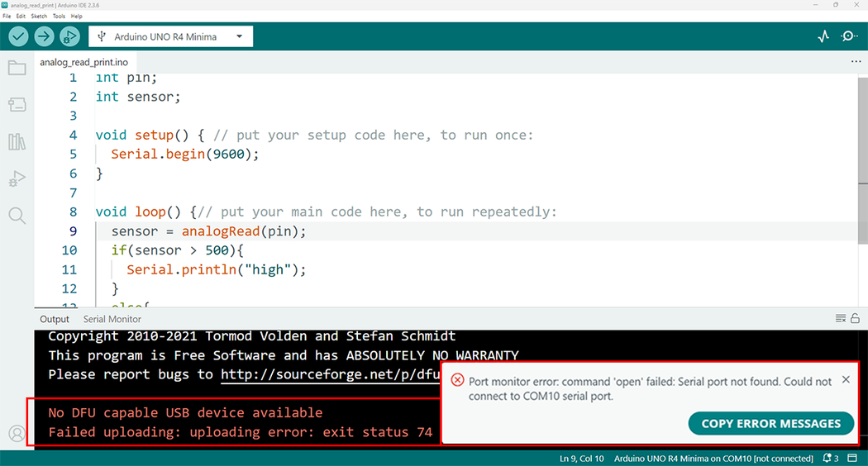Clear the output panel
868x466 pixels.
tap(841, 318)
